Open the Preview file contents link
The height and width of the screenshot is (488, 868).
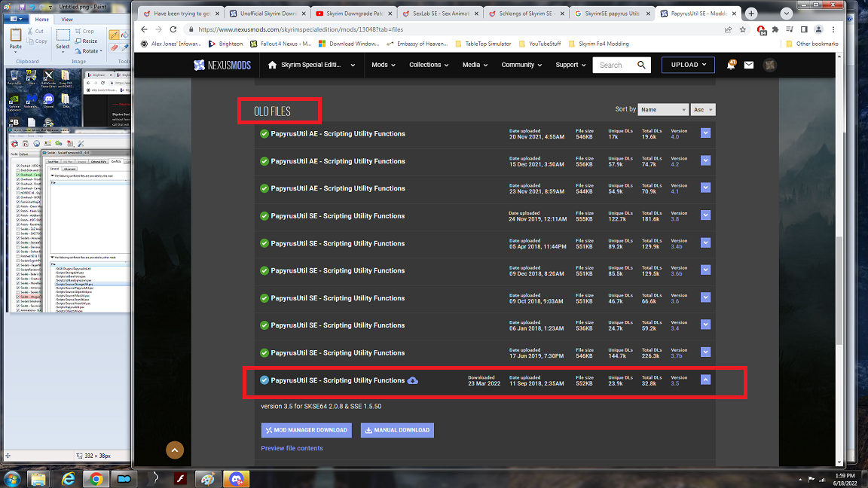tap(292, 448)
